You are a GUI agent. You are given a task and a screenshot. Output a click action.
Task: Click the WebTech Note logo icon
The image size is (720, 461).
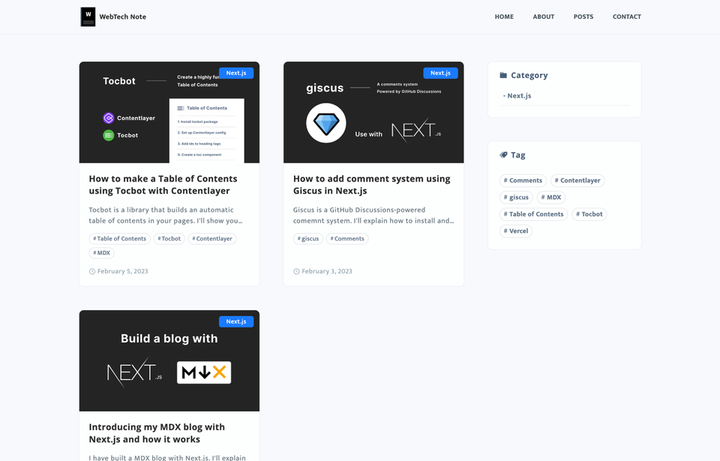click(x=88, y=17)
